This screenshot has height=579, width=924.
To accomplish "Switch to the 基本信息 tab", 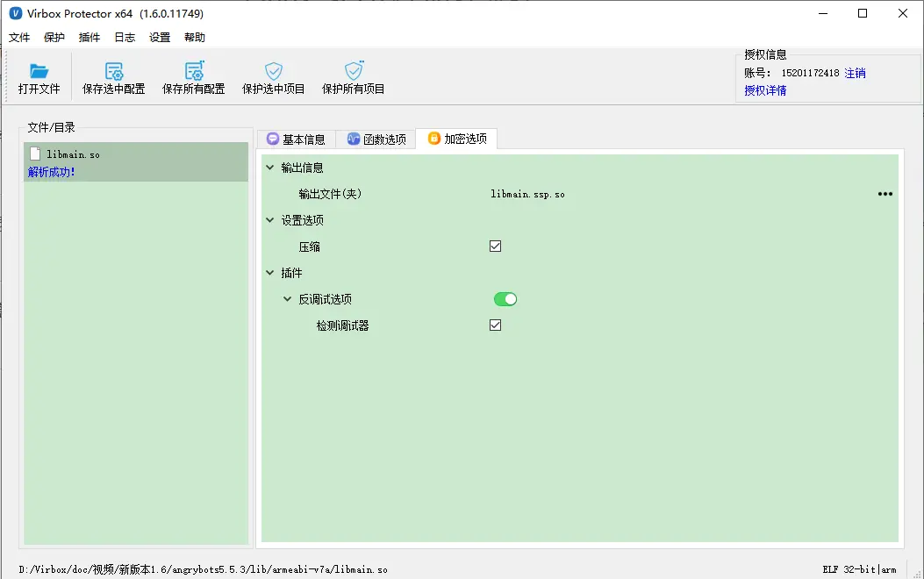I will point(297,139).
